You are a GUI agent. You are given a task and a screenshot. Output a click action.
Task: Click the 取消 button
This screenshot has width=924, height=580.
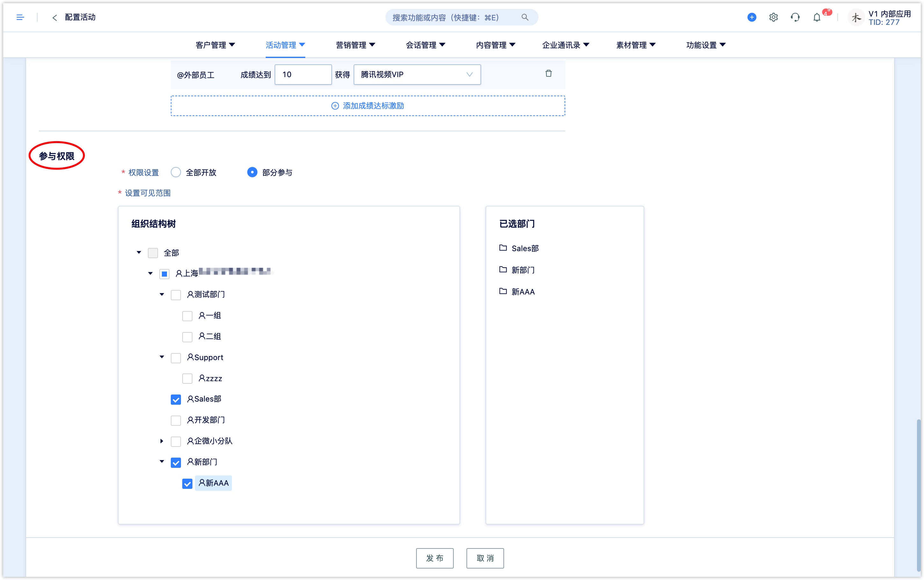point(485,558)
